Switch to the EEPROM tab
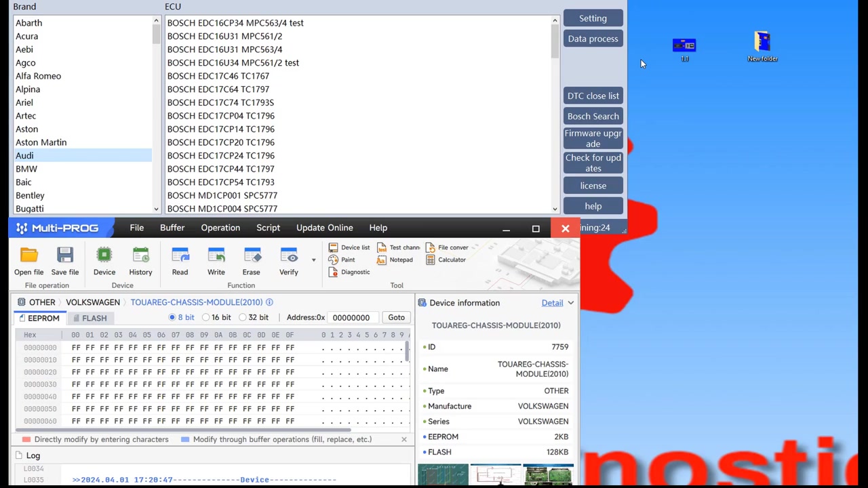The height and width of the screenshot is (488, 868). [39, 318]
